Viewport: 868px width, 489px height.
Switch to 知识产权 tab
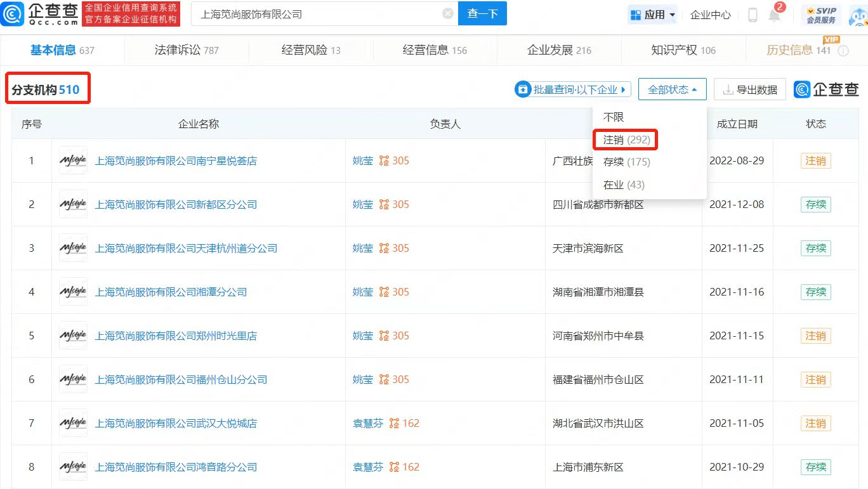[x=683, y=50]
